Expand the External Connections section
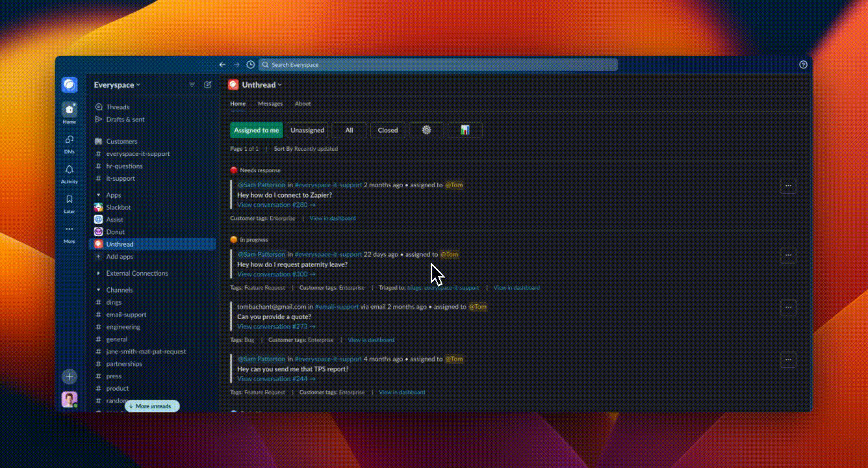 tap(99, 274)
